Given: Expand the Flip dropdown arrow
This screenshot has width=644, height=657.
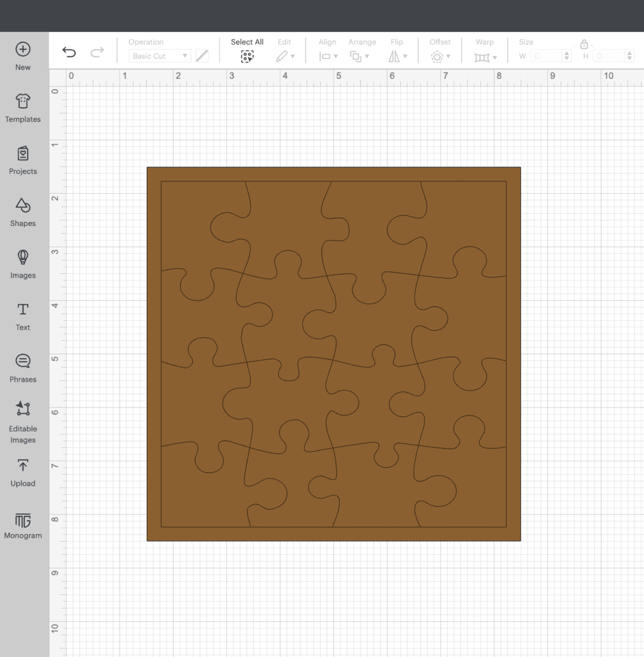Looking at the screenshot, I should pos(405,56).
